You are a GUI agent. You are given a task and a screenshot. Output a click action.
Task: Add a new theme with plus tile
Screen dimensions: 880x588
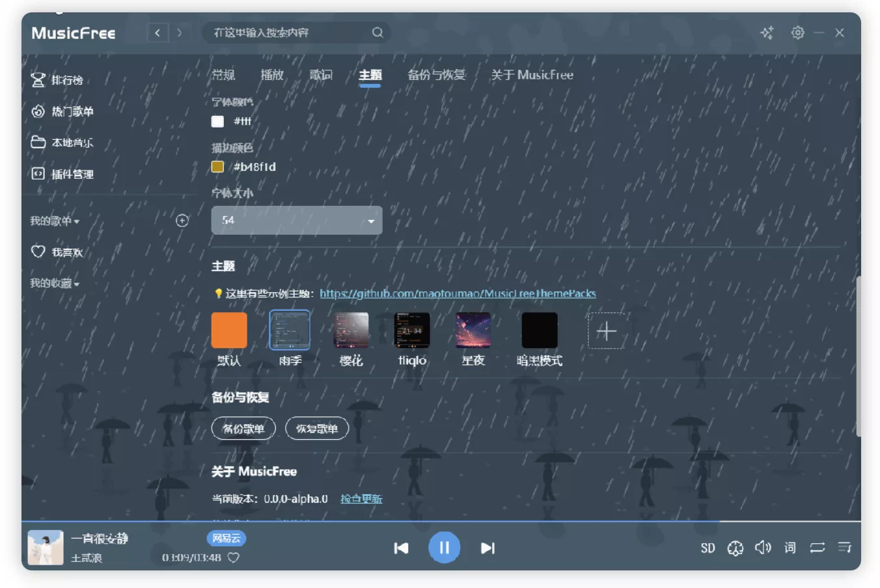pyautogui.click(x=606, y=331)
